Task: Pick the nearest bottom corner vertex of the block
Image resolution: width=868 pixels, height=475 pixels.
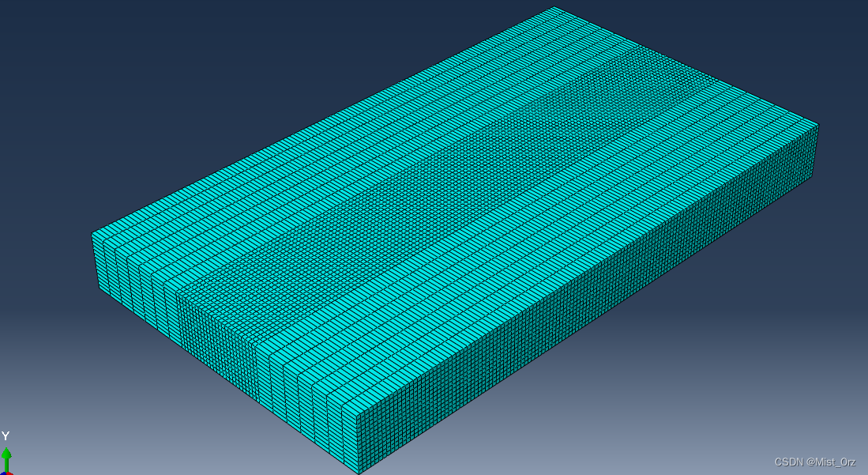Action: 359,473
